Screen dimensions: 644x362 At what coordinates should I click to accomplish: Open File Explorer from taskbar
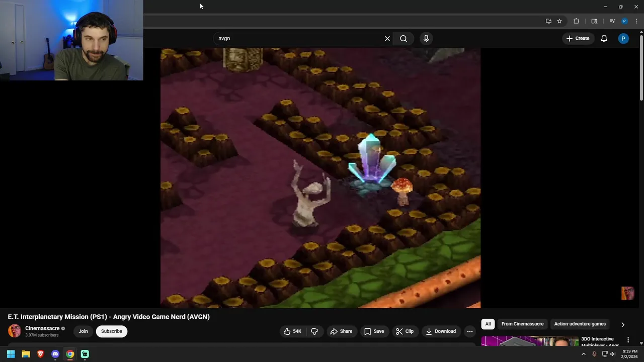26,354
